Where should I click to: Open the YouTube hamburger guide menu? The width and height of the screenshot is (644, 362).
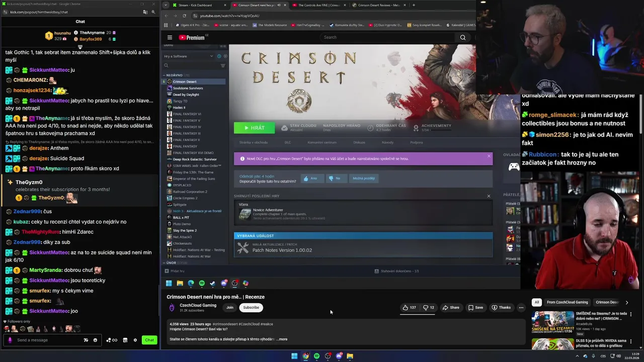point(170,38)
